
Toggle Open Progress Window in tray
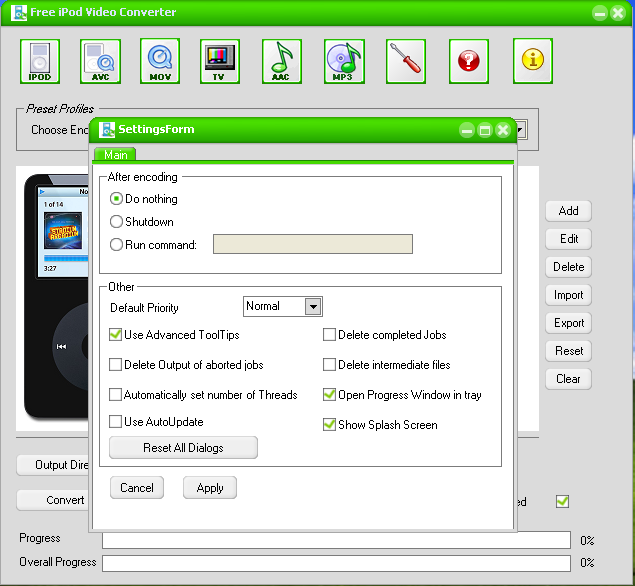329,394
